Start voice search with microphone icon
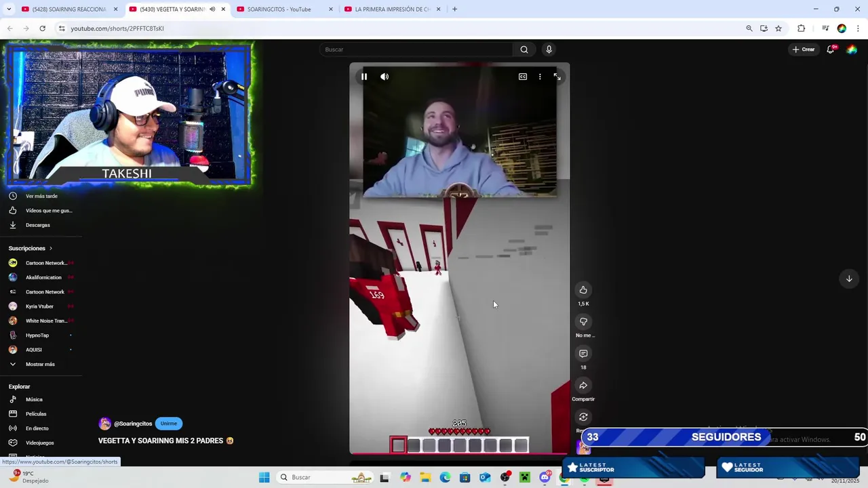The width and height of the screenshot is (868, 488). pos(549,49)
